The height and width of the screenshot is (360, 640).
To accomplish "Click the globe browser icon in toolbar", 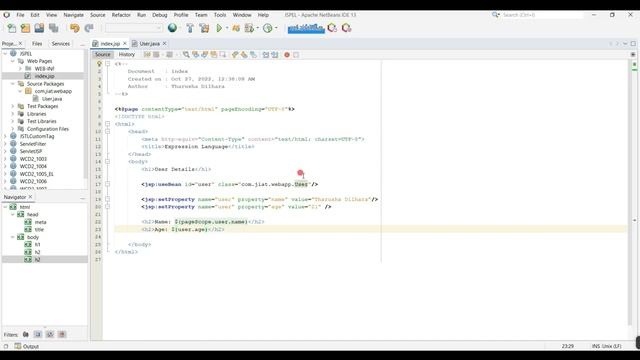I will click(172, 28).
